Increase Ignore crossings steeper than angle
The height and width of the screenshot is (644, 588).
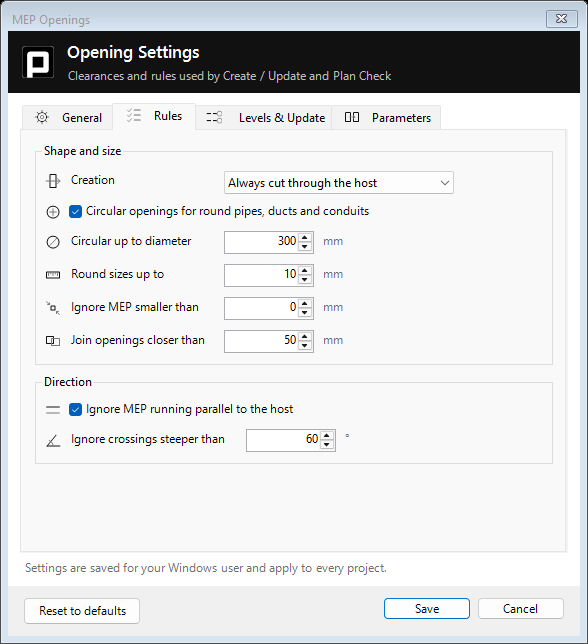(x=326, y=435)
